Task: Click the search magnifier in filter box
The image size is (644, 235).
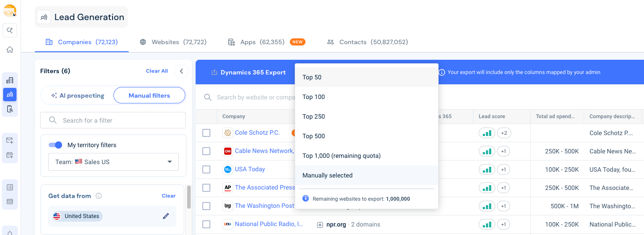Action: (x=53, y=120)
